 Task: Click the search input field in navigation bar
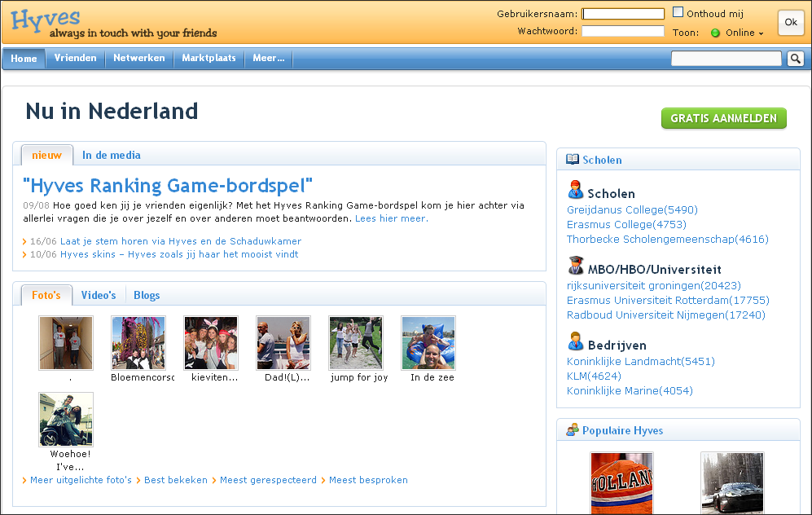pyautogui.click(x=726, y=59)
